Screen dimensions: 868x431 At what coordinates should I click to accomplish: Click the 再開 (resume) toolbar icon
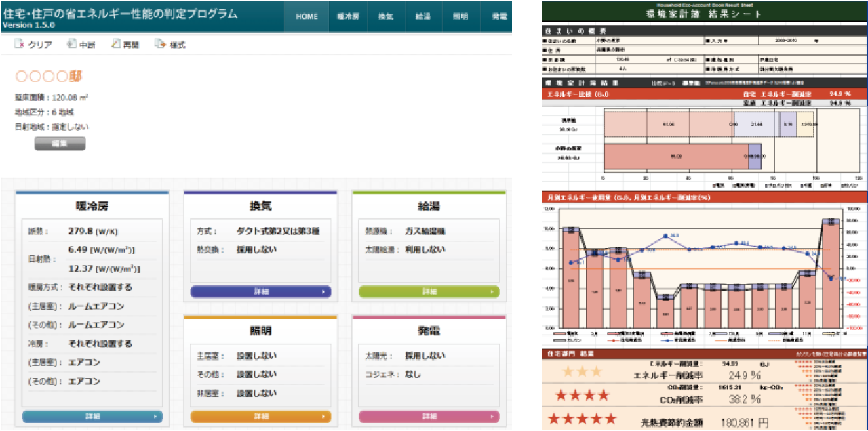(x=116, y=45)
